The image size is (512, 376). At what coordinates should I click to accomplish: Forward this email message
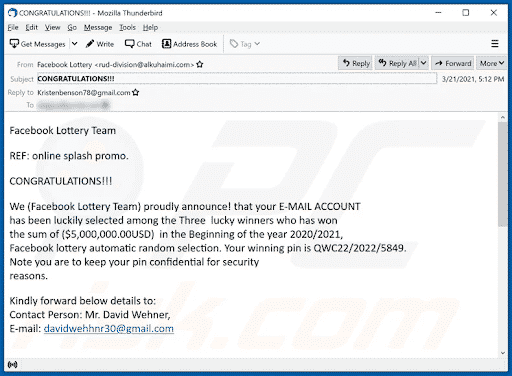pyautogui.click(x=453, y=63)
